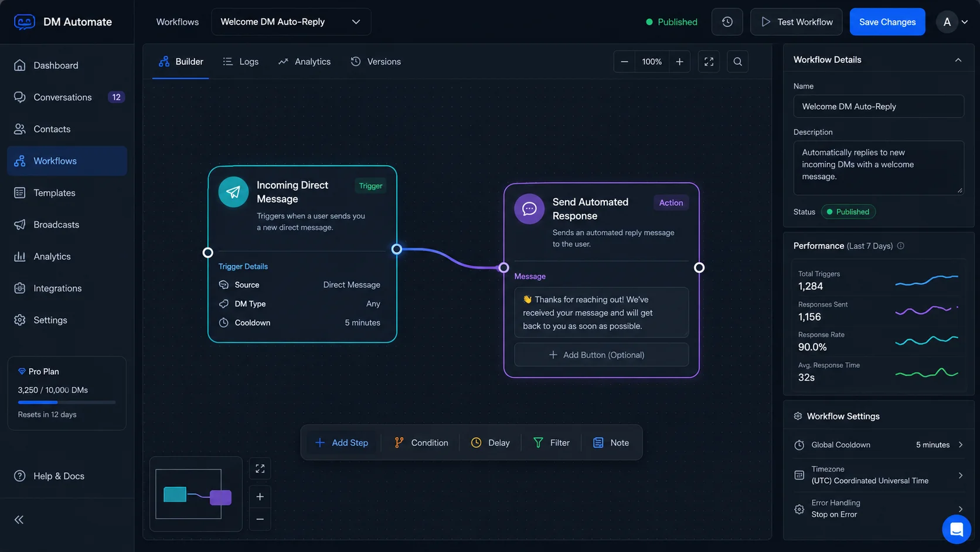Open the Analytics tab in builder

pyautogui.click(x=304, y=62)
